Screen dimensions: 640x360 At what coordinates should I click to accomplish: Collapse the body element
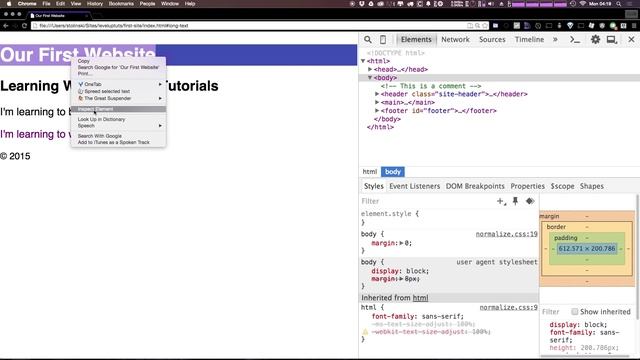(370, 78)
